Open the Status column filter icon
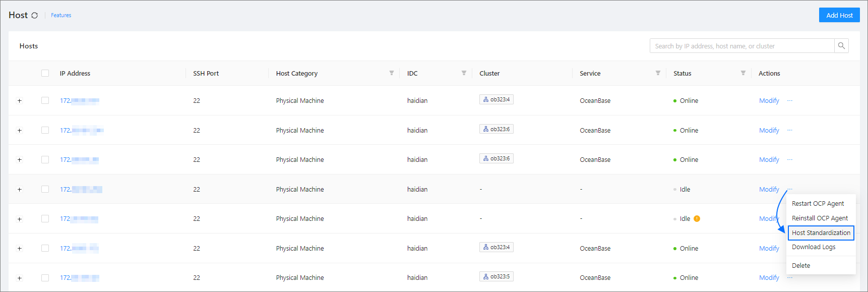This screenshot has height=292, width=868. point(743,73)
